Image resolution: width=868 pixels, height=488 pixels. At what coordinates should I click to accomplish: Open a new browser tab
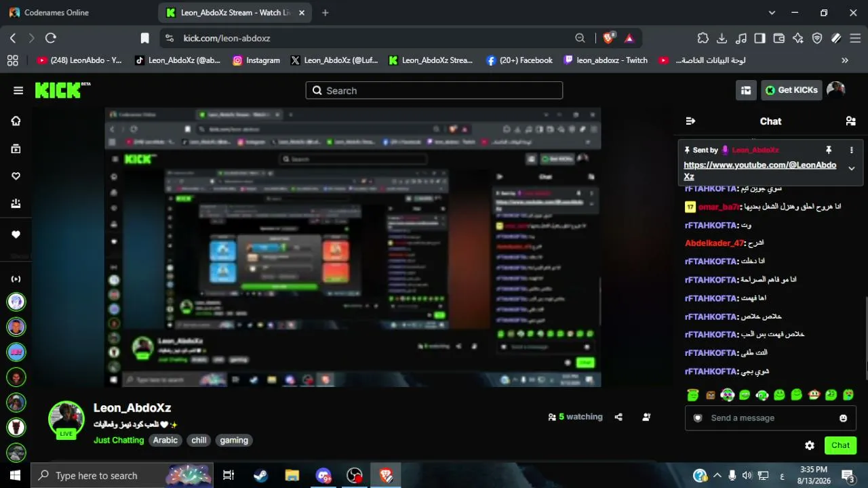tap(325, 12)
